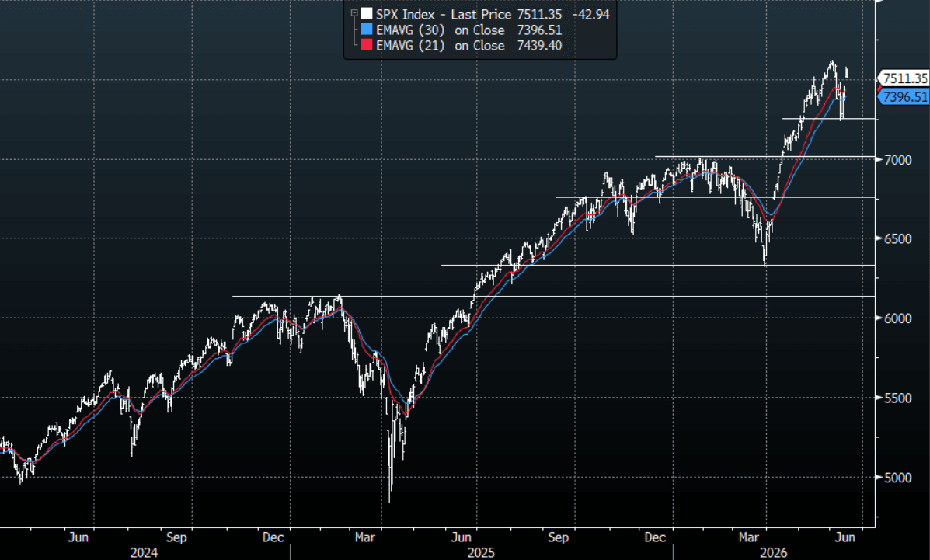The height and width of the screenshot is (560, 930).
Task: Click the red EMAVG (21) color swatch
Action: (x=367, y=46)
